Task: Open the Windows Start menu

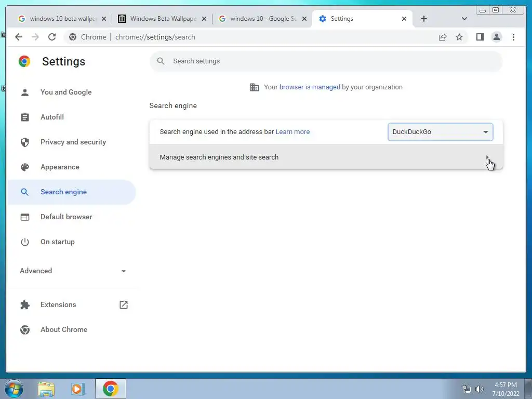Action: (x=14, y=389)
